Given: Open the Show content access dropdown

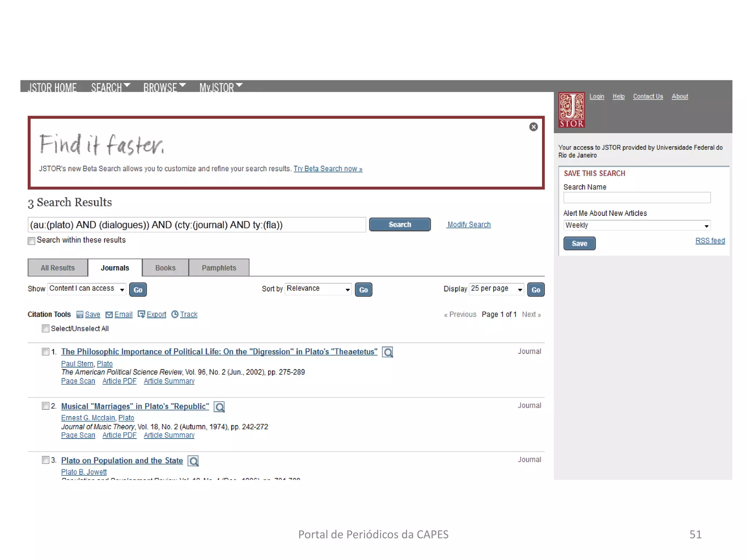Looking at the screenshot, I should click(87, 289).
